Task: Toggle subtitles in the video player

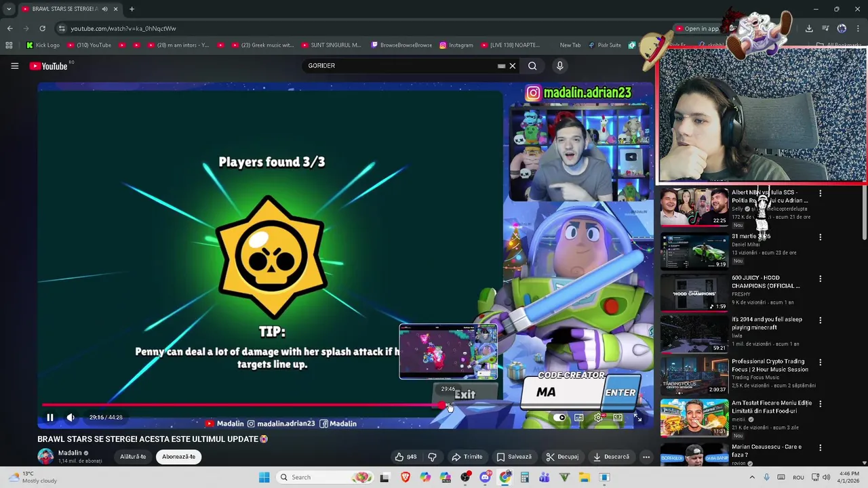Action: tap(578, 418)
